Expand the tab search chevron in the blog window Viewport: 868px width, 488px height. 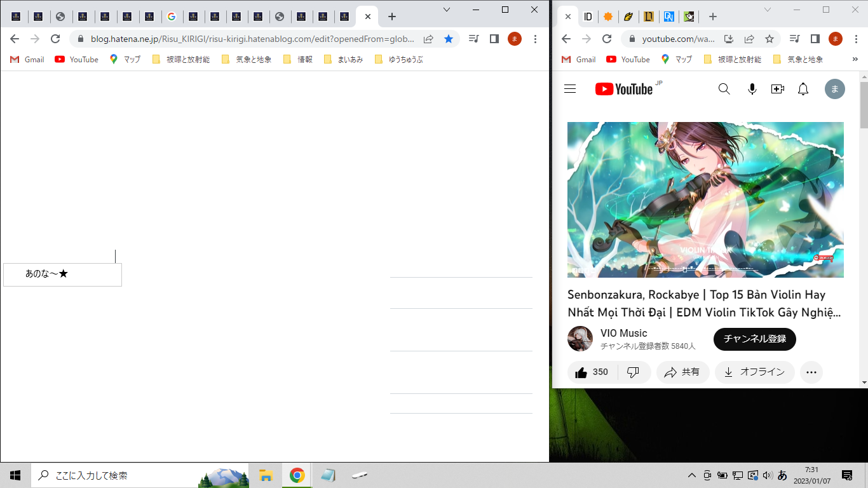[x=447, y=10]
